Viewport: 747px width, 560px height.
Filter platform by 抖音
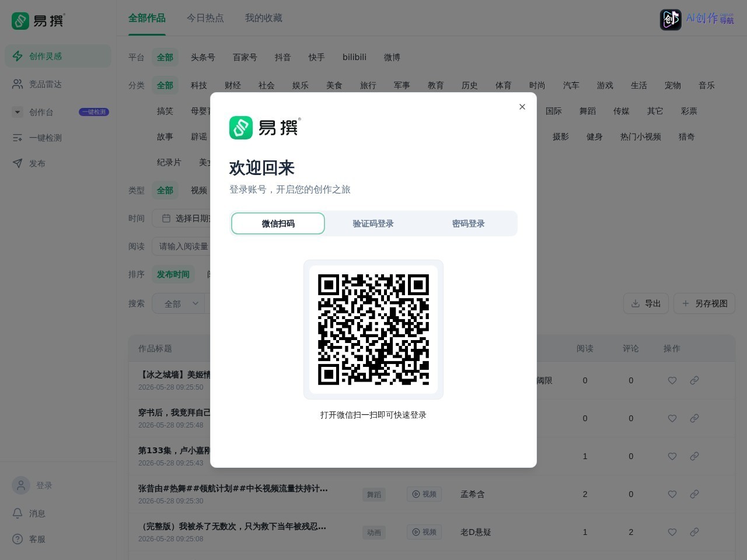point(283,57)
